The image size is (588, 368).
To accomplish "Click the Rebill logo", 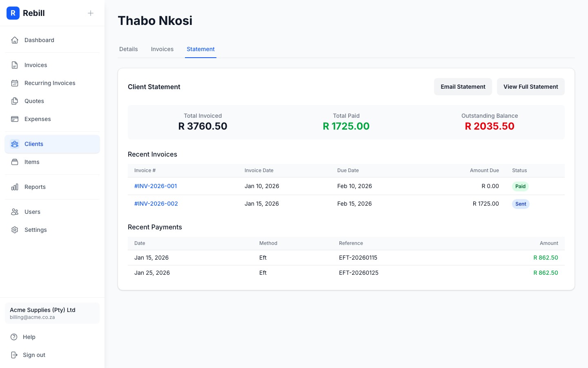I will [x=13, y=13].
